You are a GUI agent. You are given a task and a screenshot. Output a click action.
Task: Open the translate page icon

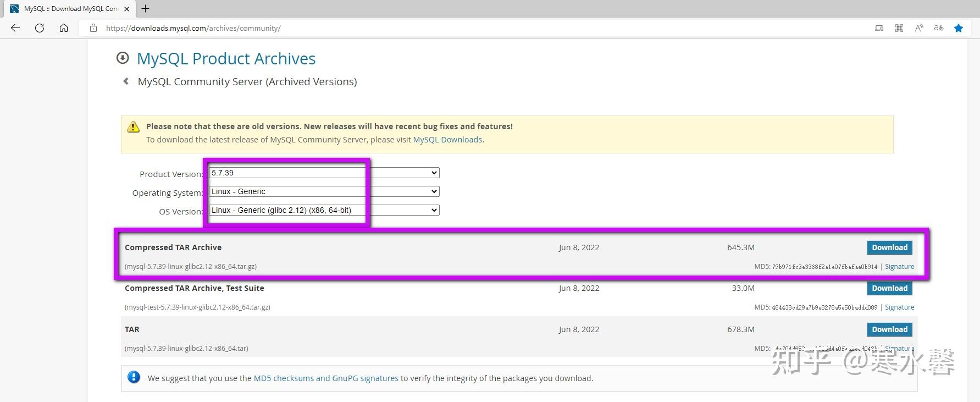939,28
